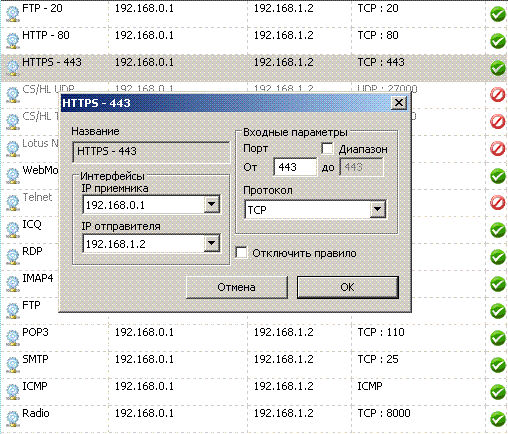Open the IP приемника dropdown
This screenshot has height=434, width=508.
212,204
